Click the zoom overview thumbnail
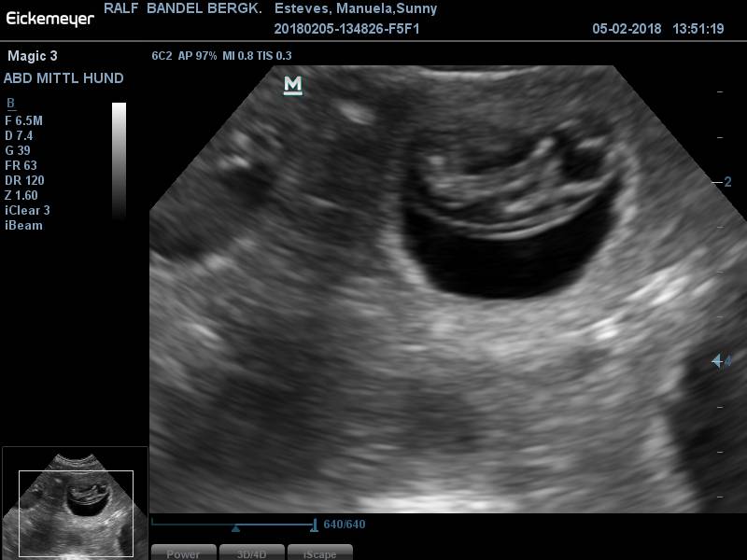Image resolution: width=747 pixels, height=560 pixels. 75,502
